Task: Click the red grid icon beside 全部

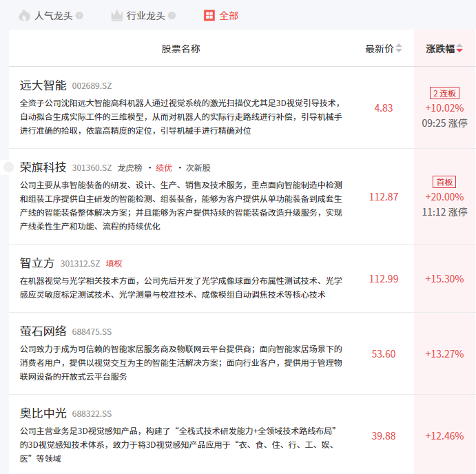Action: click(x=209, y=15)
